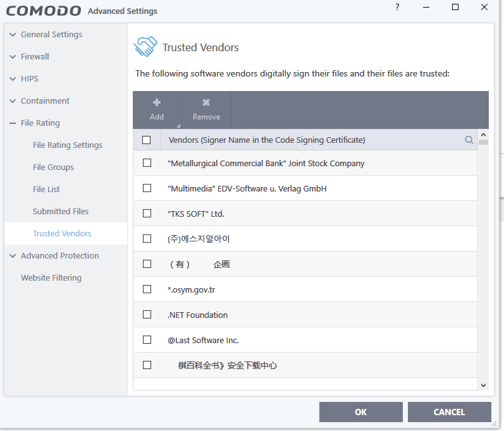Check the *.osym.gov.tr vendor checkbox
The height and width of the screenshot is (431, 504).
coord(147,289)
